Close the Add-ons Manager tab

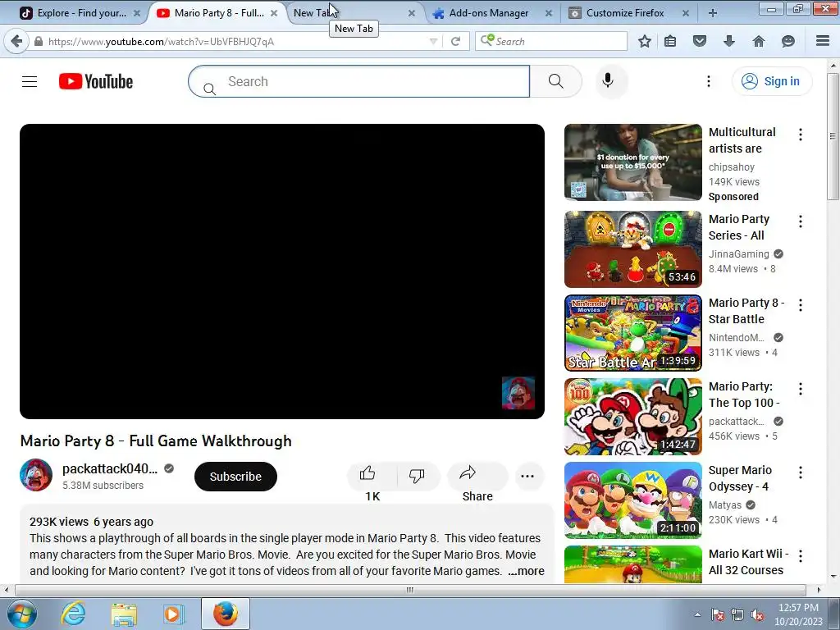click(x=549, y=13)
